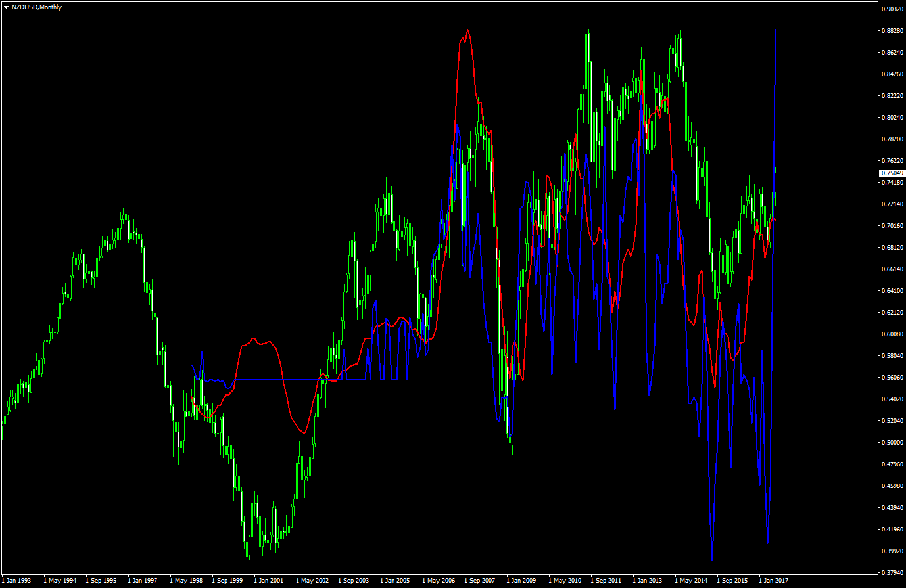Viewport: 906px width, 588px height.
Task: Select the 1 Jan 1993 date label
Action: [x=16, y=581]
